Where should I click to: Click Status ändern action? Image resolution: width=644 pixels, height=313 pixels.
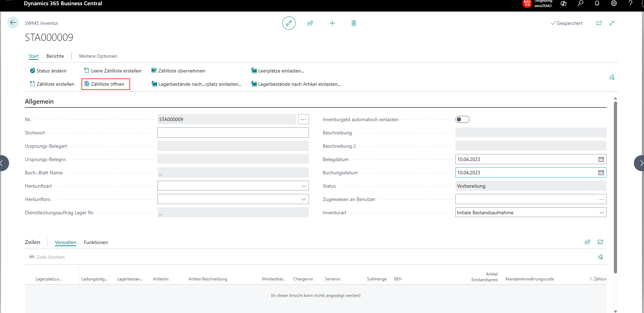coord(48,71)
